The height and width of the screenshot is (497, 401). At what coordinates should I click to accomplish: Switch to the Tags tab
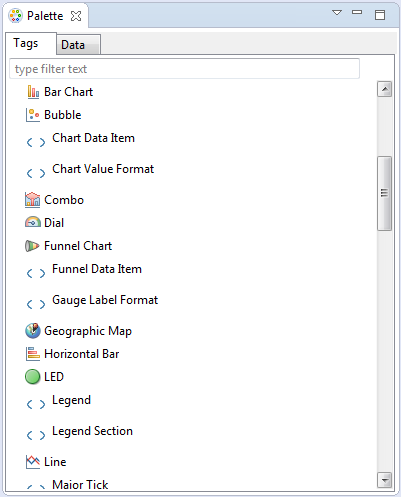click(x=31, y=43)
